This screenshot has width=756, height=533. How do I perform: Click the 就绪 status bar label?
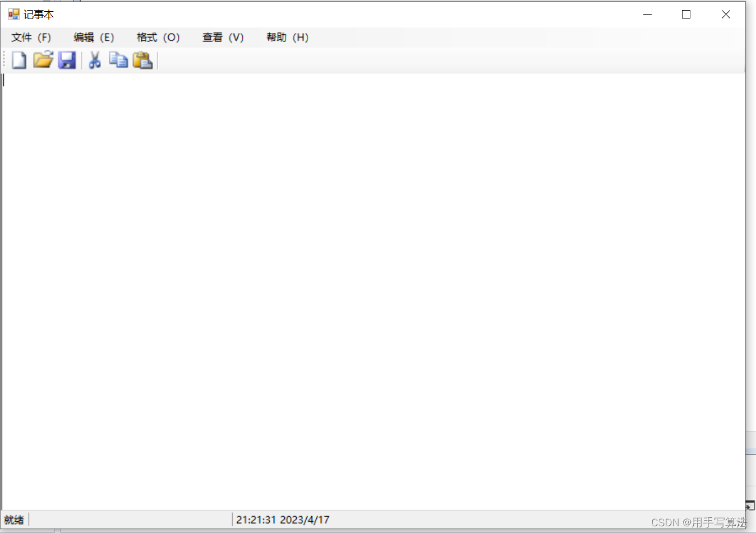pos(14,520)
